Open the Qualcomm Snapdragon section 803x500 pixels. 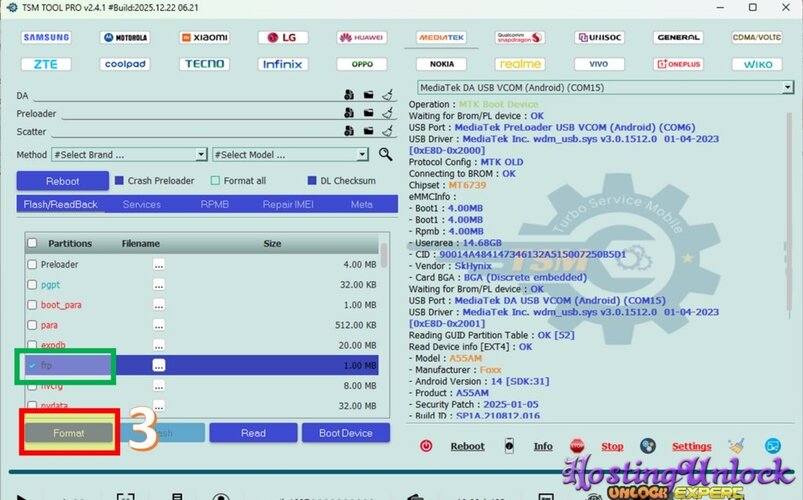pyautogui.click(x=520, y=37)
